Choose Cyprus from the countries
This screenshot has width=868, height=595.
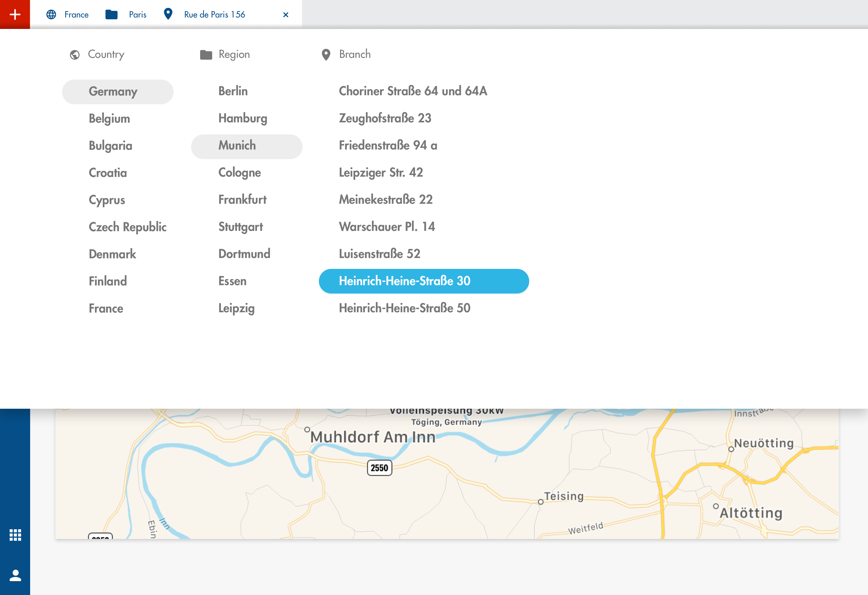coord(107,200)
